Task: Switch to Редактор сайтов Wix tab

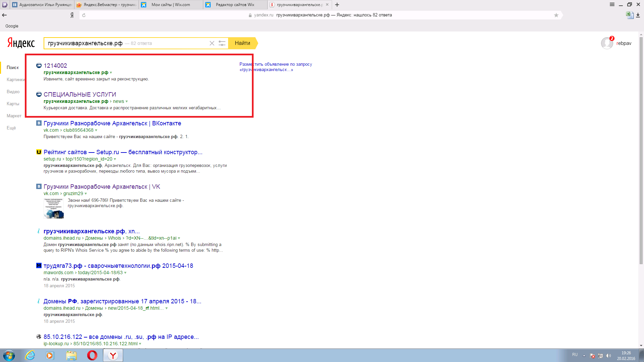Action: coord(235,5)
